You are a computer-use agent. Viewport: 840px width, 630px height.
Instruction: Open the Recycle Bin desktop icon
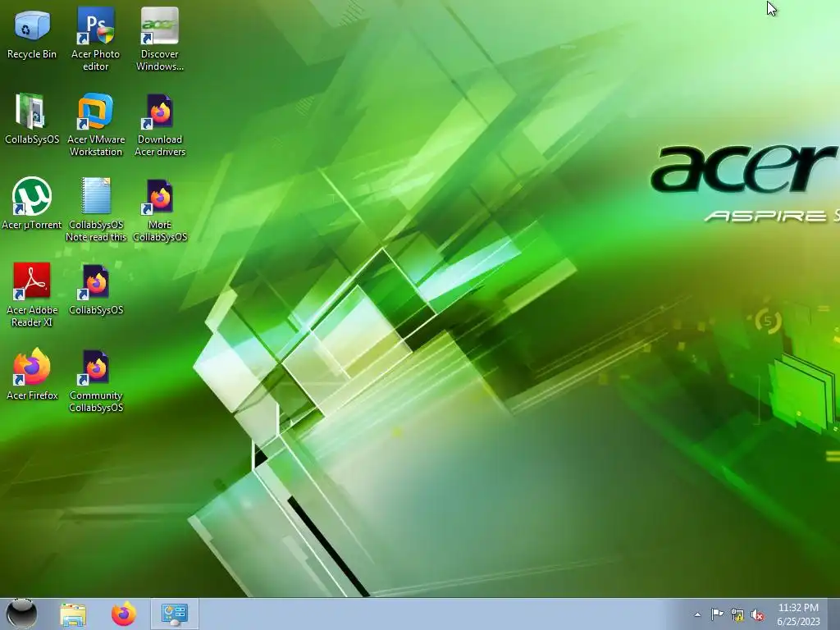click(32, 33)
